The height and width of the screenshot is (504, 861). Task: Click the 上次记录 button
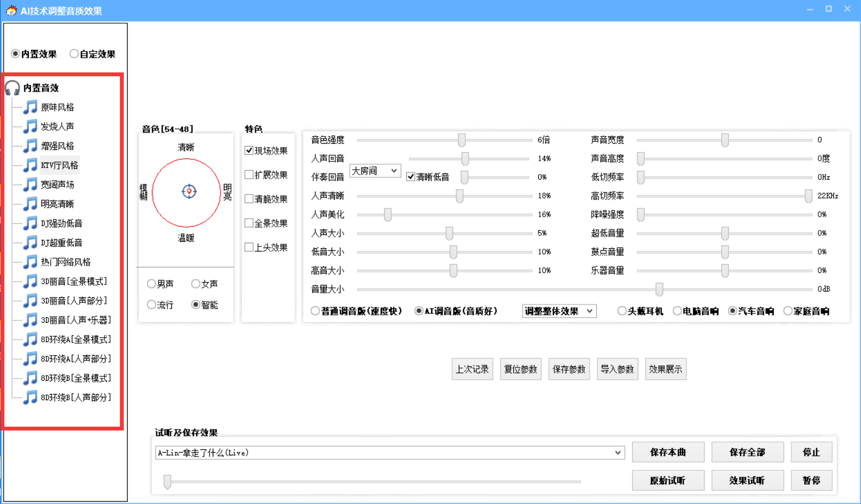[472, 369]
